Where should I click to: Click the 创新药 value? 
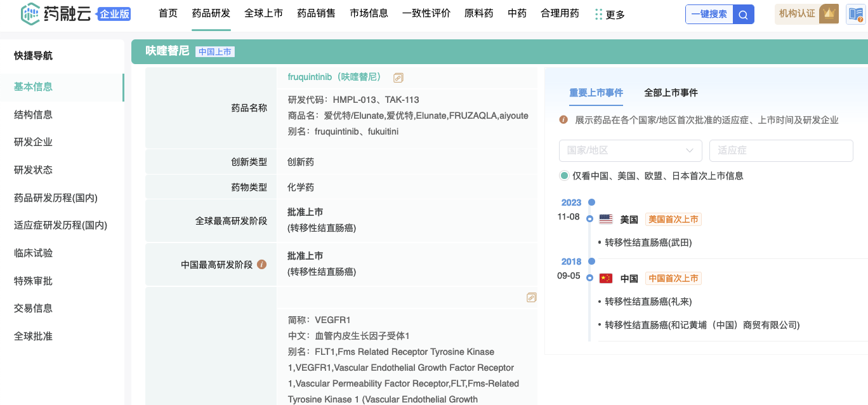pyautogui.click(x=301, y=162)
